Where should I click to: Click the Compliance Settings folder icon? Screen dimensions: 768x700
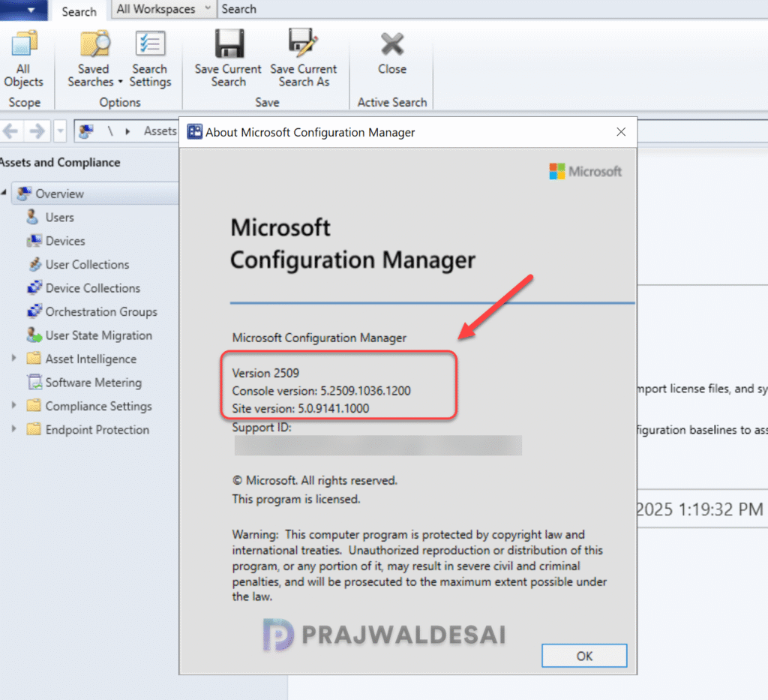[34, 405]
